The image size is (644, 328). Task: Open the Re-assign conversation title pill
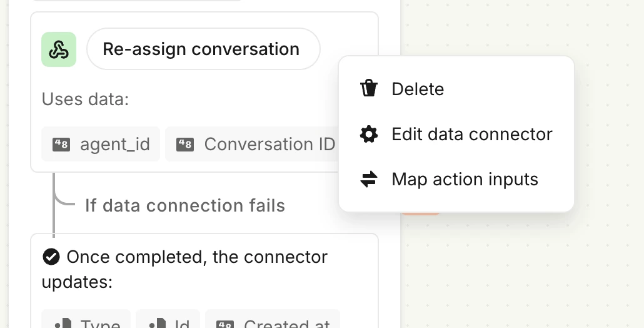(x=203, y=49)
